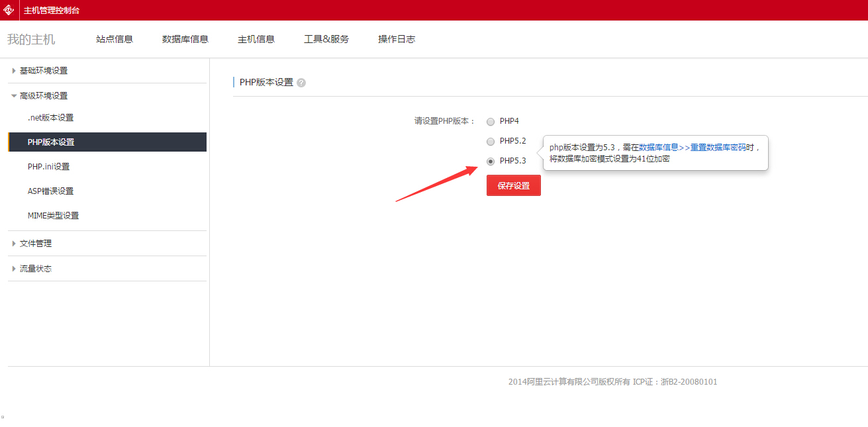Click the red 保存设置 button

click(513, 186)
